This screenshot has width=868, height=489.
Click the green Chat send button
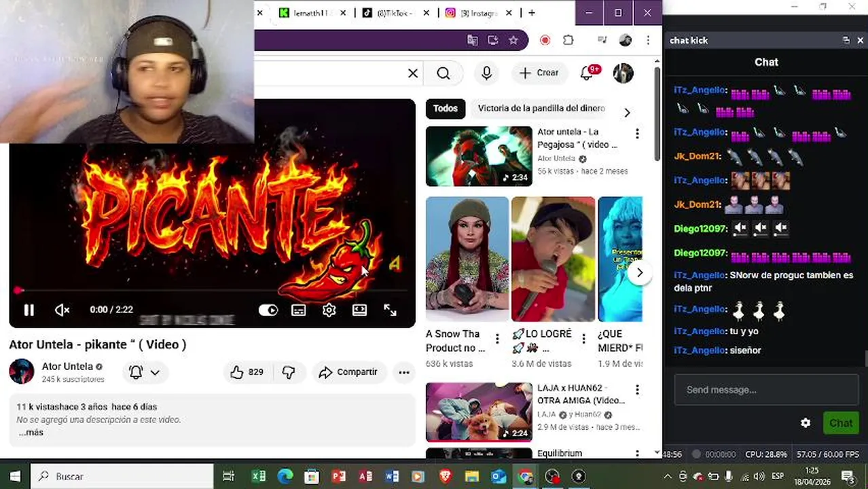coord(840,423)
